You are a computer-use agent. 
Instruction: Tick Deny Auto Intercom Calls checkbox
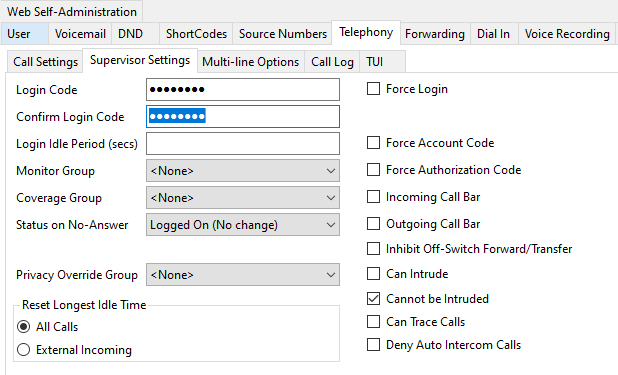pyautogui.click(x=373, y=345)
